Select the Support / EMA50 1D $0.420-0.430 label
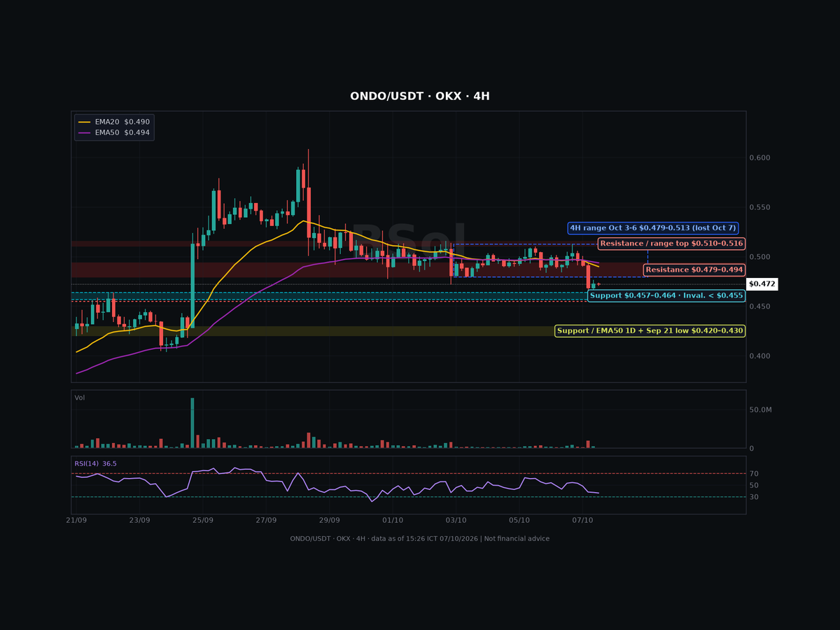 pyautogui.click(x=650, y=330)
